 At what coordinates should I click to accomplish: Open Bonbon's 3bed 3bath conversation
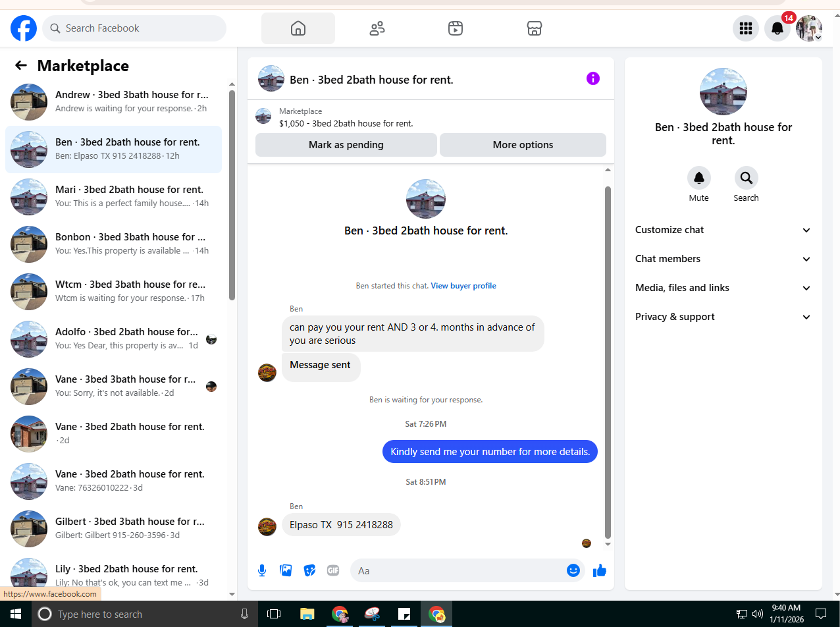tap(113, 244)
